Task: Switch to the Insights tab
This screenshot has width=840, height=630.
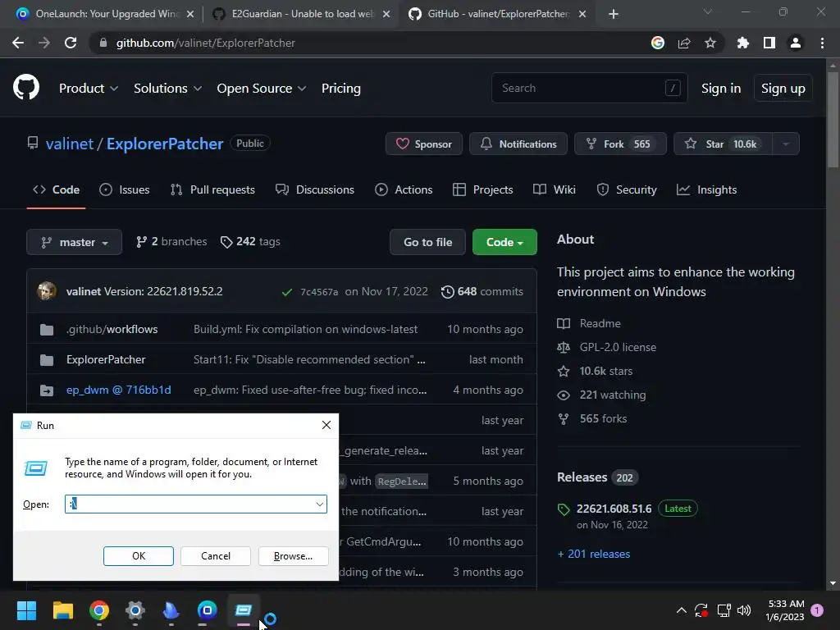Action: [706, 189]
